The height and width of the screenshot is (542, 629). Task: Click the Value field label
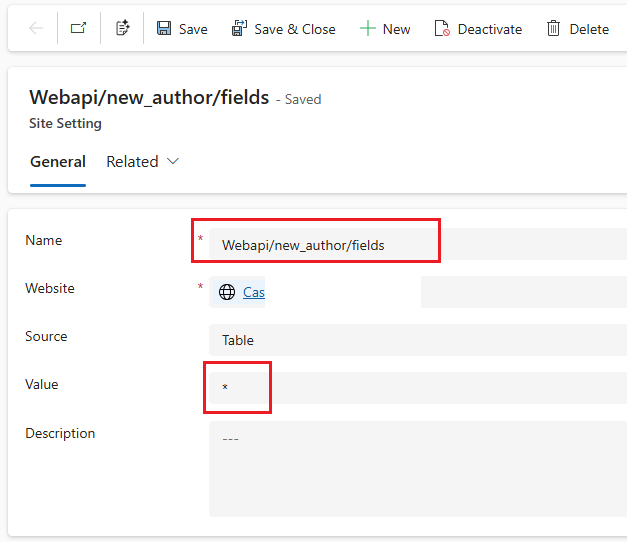click(x=42, y=384)
